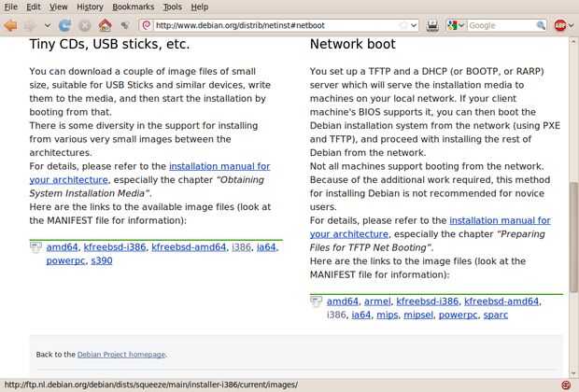The width and height of the screenshot is (579, 392).
Task: Click the status bar URL text
Action: (x=150, y=385)
